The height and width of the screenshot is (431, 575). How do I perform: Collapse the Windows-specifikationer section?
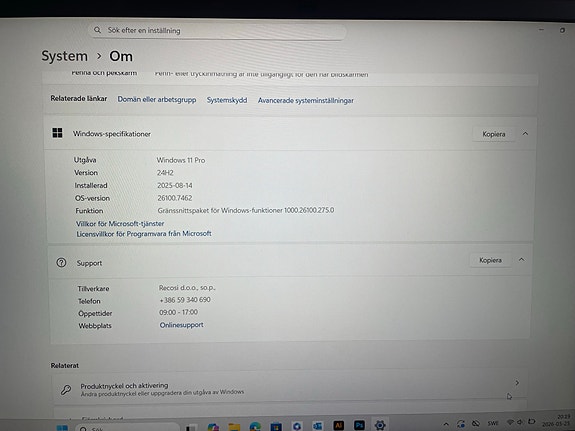click(x=525, y=134)
